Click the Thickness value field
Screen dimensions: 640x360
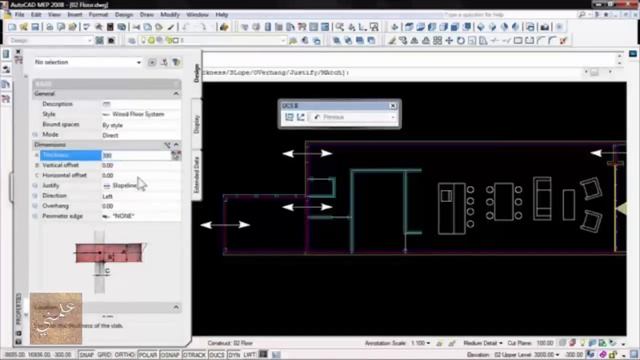click(x=136, y=155)
